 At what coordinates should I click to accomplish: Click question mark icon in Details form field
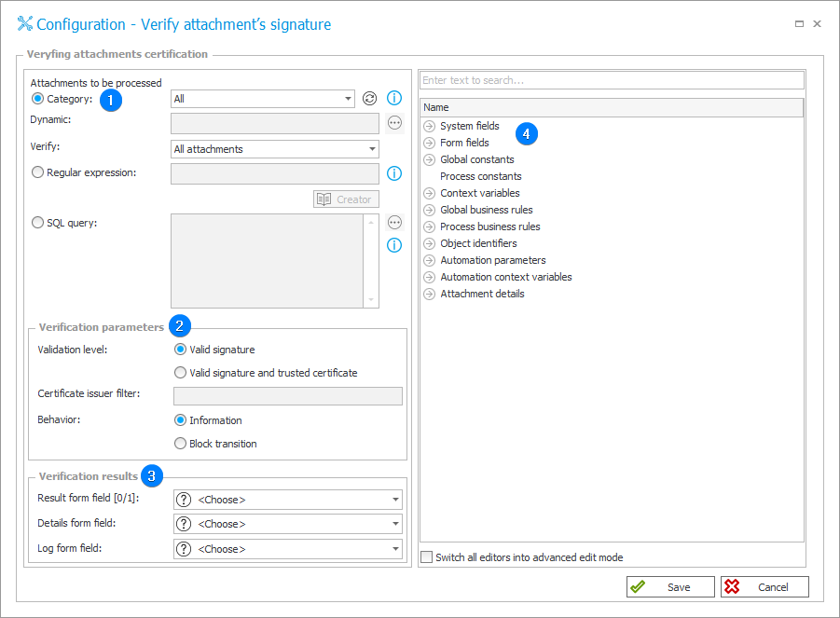tap(184, 524)
